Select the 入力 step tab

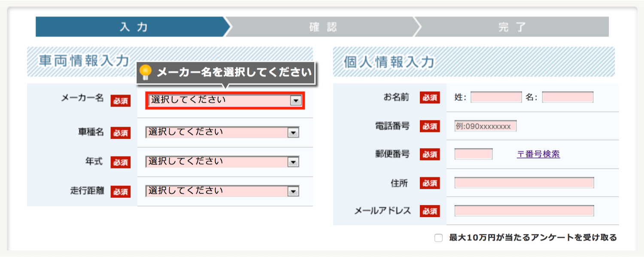[134, 27]
